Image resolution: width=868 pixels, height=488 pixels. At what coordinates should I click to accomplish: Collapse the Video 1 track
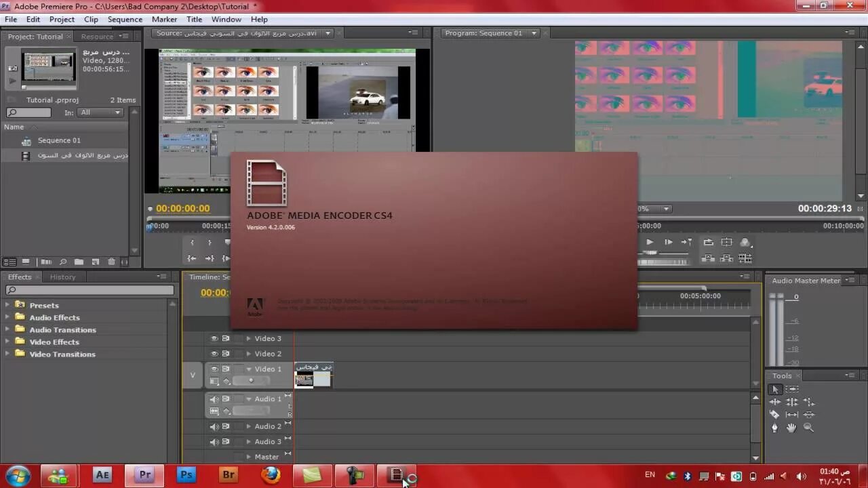pyautogui.click(x=248, y=369)
